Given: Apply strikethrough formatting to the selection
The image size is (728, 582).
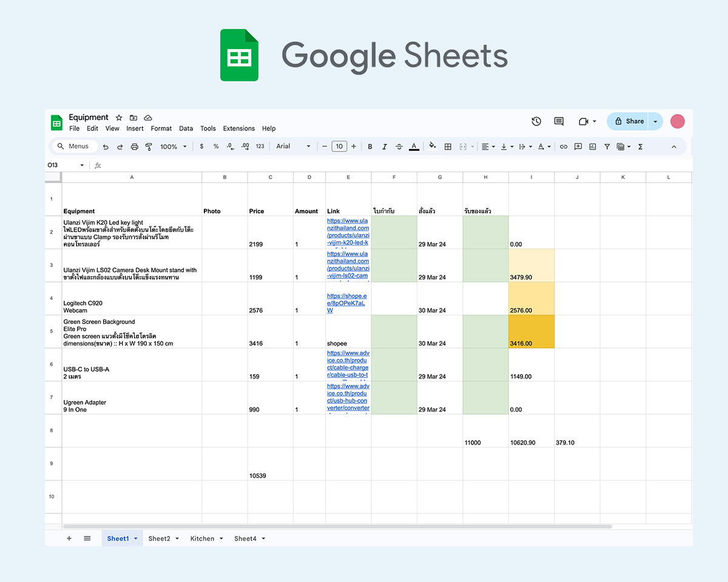Looking at the screenshot, I should (399, 146).
